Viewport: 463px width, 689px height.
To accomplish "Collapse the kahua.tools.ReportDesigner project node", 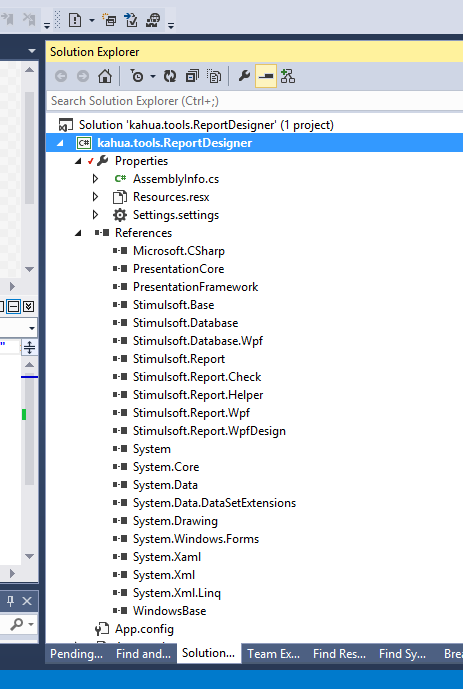I will click(x=60, y=143).
